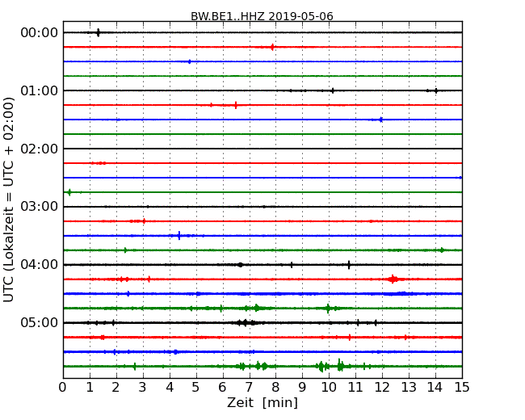Click x-axis tick label 3
Screen dimensions: 525x420
click(143, 388)
